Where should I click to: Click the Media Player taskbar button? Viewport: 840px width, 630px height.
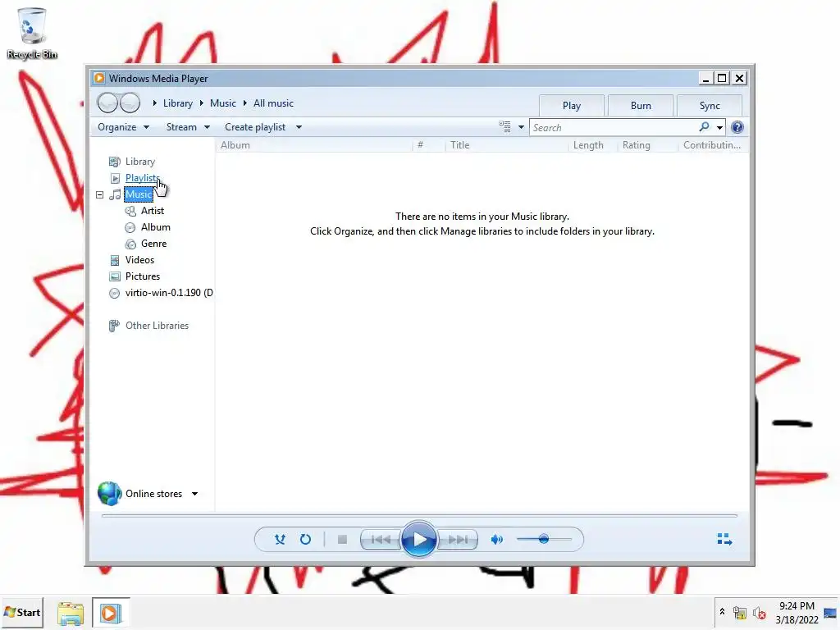111,613
